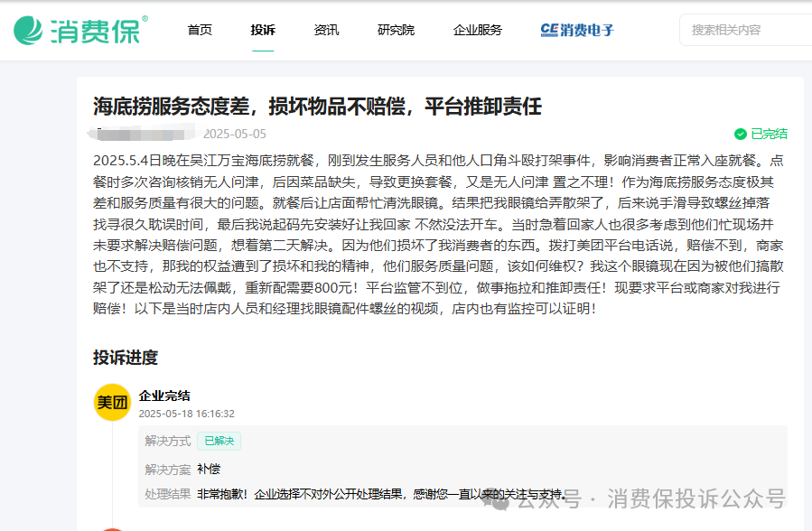Click the 已解决 status tag
The image size is (812, 531).
click(x=219, y=441)
